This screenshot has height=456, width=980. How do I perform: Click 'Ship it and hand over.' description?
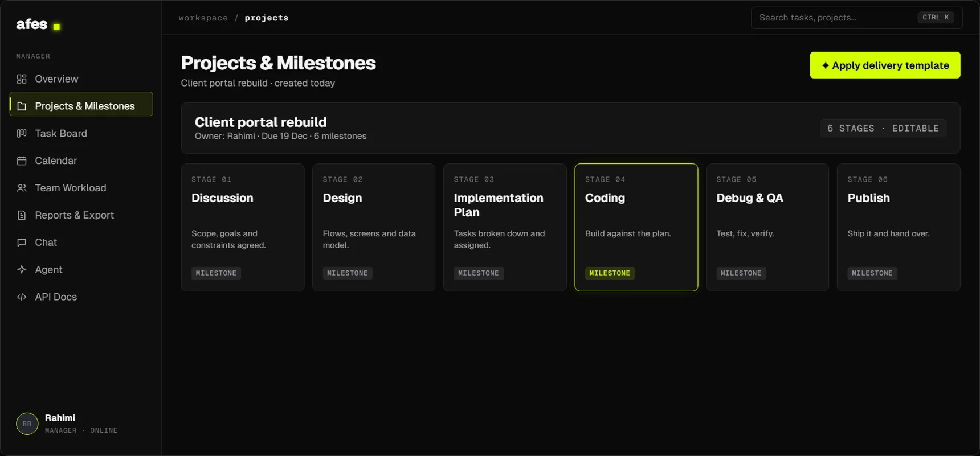(888, 233)
